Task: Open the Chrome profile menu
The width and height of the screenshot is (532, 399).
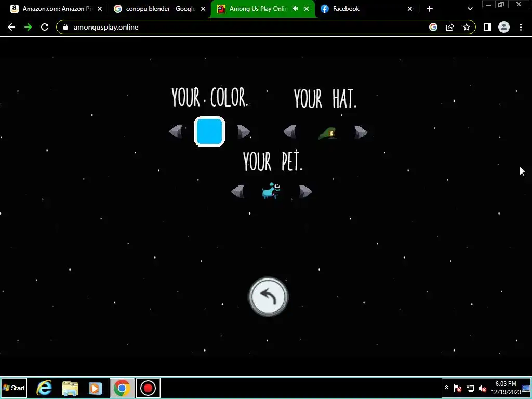Action: [504, 27]
